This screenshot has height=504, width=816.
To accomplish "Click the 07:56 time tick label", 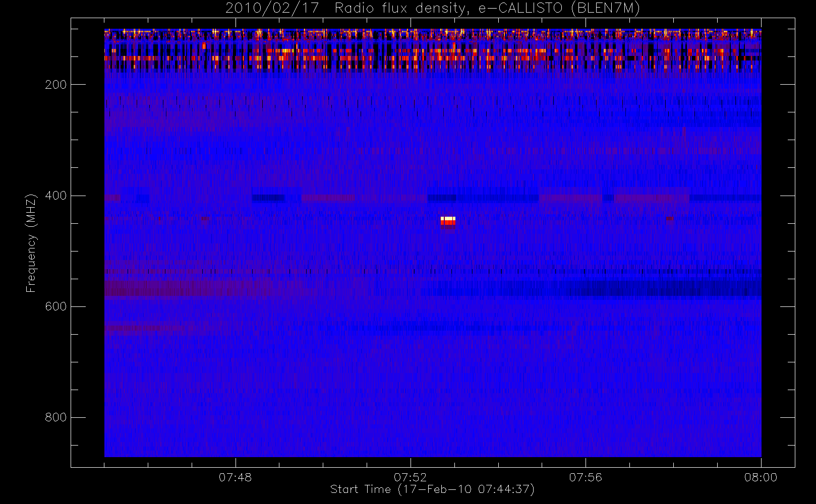I will 586,477.
